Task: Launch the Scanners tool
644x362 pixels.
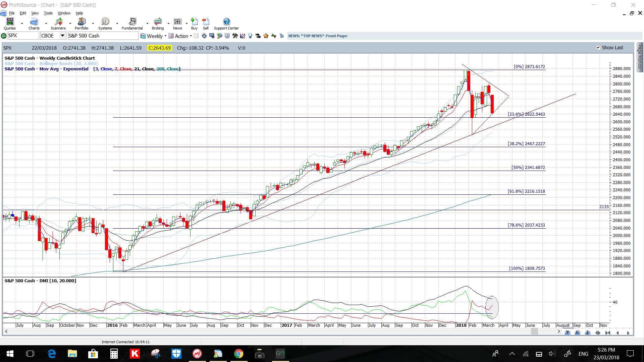Action: coord(58,22)
